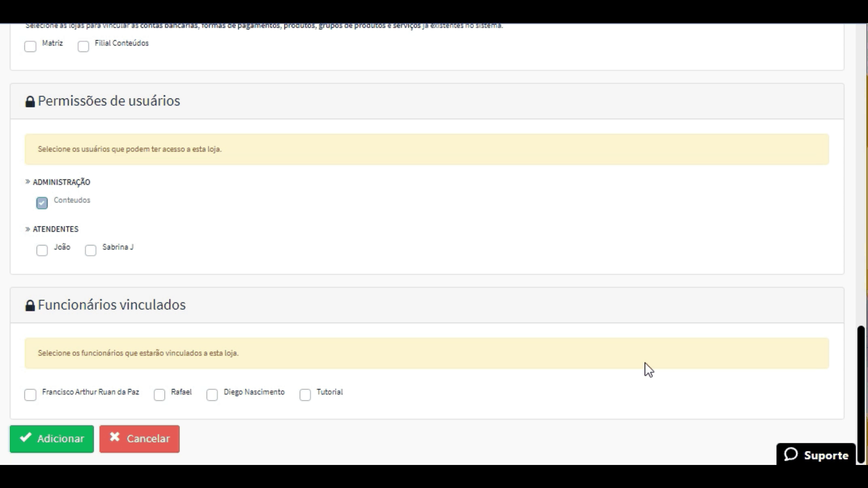This screenshot has width=868, height=488.
Task: Click the chat bubble icon in Suporte
Action: [791, 454]
